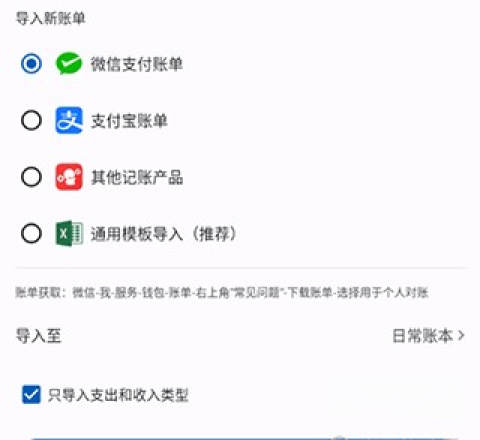Click the red 其他记账产品 icon
The image size is (480, 440).
[x=69, y=177]
